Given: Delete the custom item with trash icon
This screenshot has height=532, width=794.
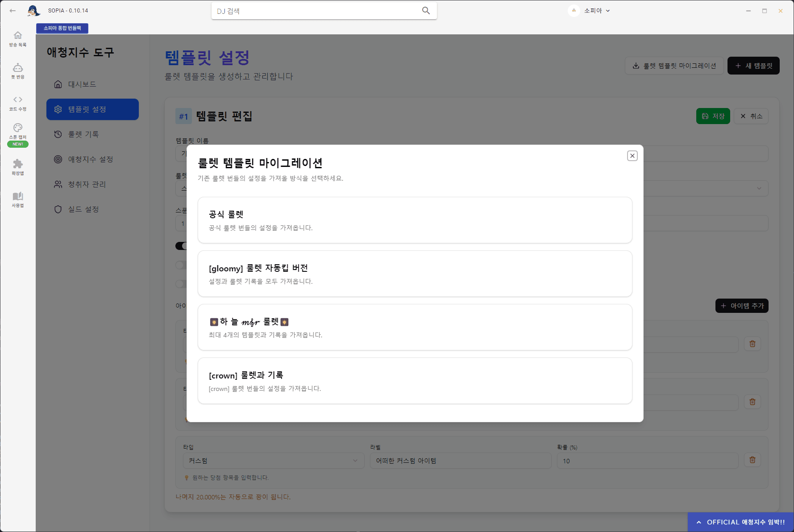Looking at the screenshot, I should pos(752,460).
